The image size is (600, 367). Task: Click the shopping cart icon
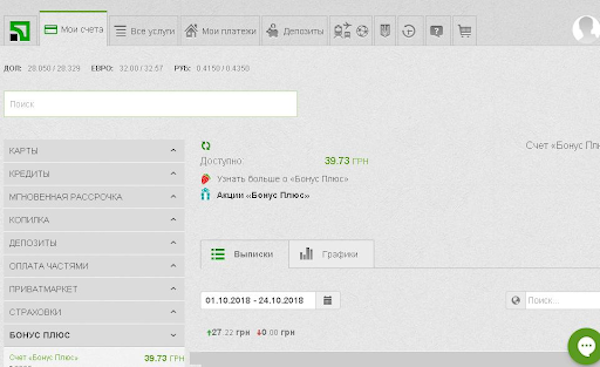(464, 31)
